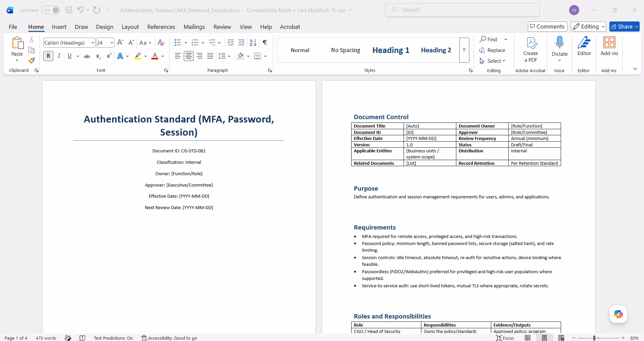Open the Comments pane

coord(548,27)
